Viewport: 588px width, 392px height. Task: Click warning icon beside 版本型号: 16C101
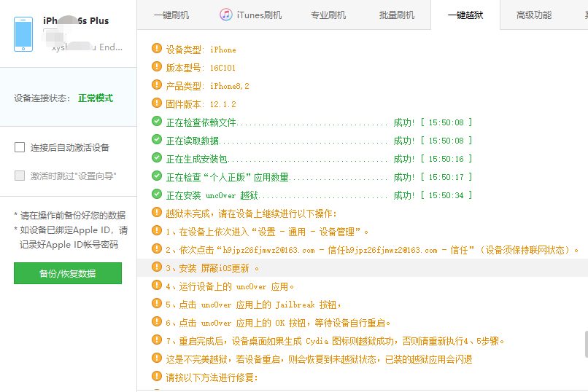[x=157, y=66]
